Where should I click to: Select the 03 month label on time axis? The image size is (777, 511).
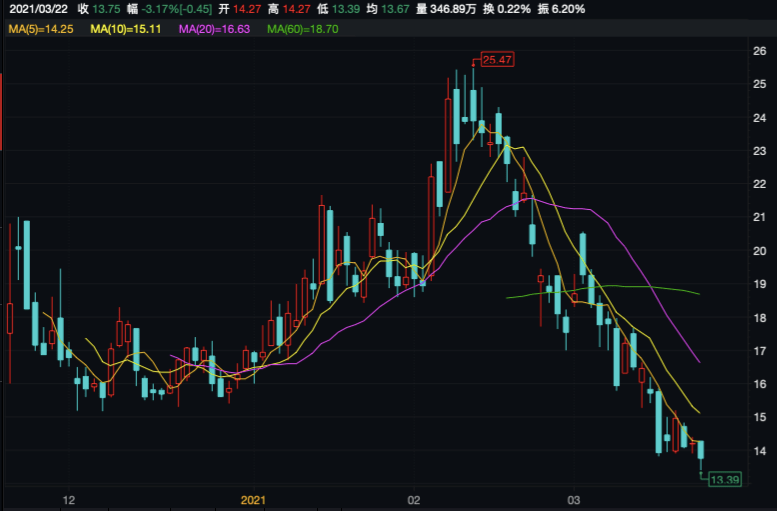pos(574,498)
